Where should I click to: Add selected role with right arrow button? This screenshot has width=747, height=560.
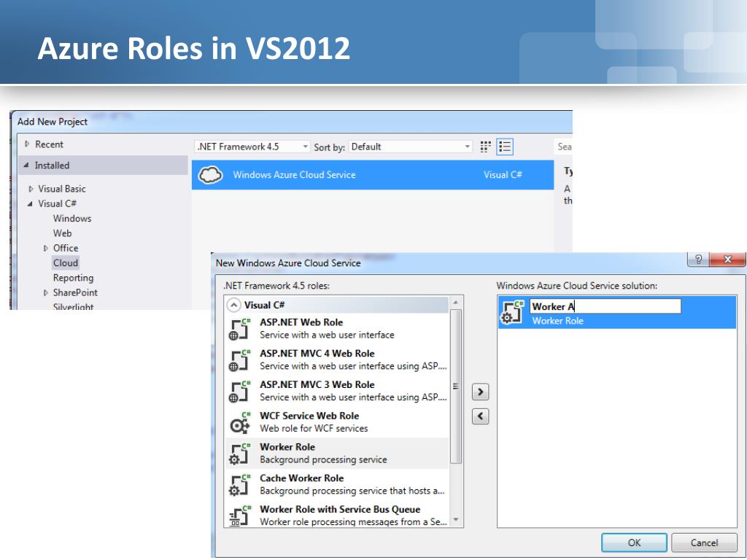click(x=480, y=392)
